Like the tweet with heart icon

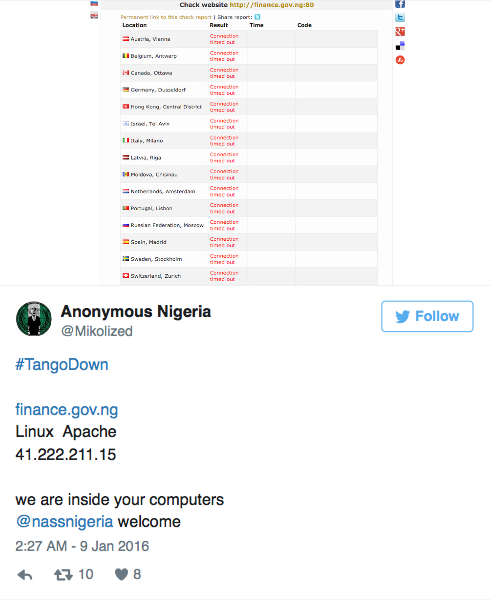tap(121, 574)
